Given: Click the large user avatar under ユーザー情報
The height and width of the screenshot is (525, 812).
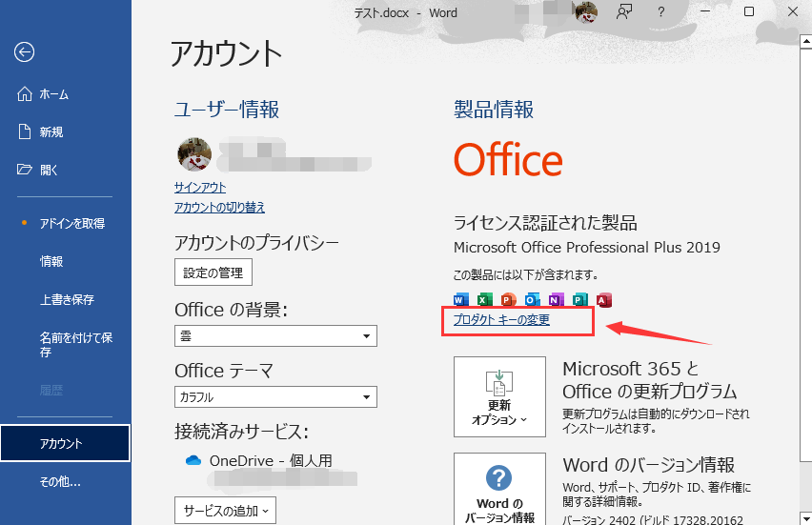Looking at the screenshot, I should pos(194,154).
